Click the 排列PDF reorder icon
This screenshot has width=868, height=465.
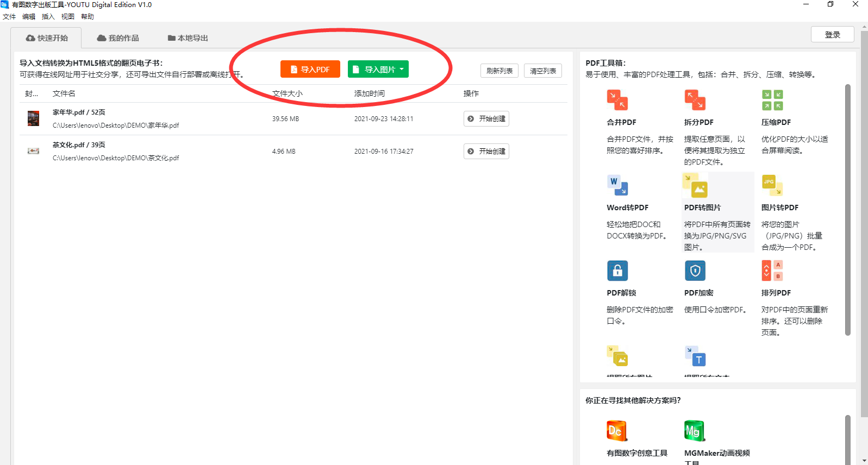click(772, 271)
